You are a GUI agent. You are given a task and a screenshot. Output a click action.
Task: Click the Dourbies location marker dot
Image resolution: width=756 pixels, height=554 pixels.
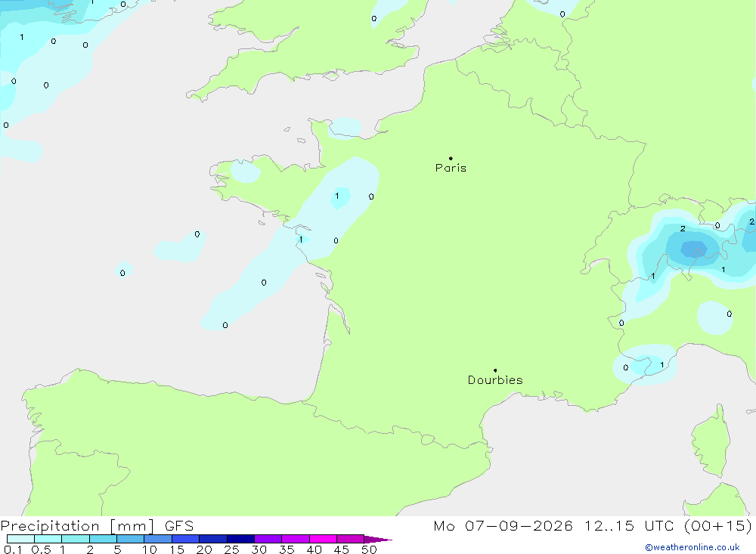tap(495, 370)
